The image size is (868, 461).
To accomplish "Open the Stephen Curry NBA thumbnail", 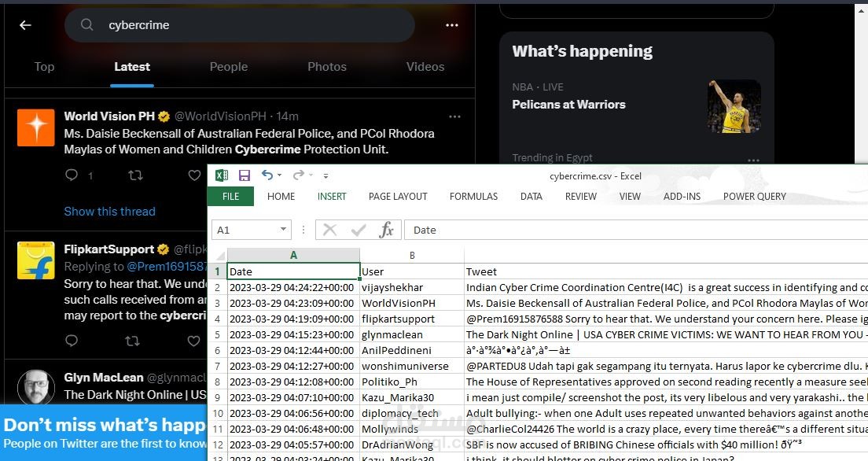I will coord(734,106).
